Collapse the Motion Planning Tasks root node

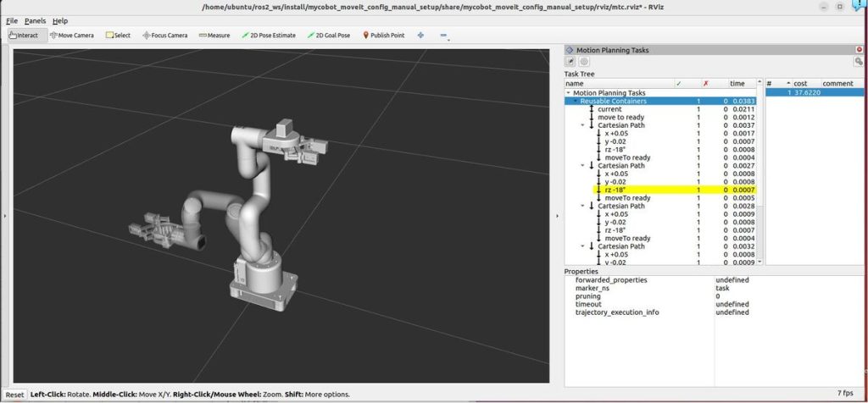(568, 93)
